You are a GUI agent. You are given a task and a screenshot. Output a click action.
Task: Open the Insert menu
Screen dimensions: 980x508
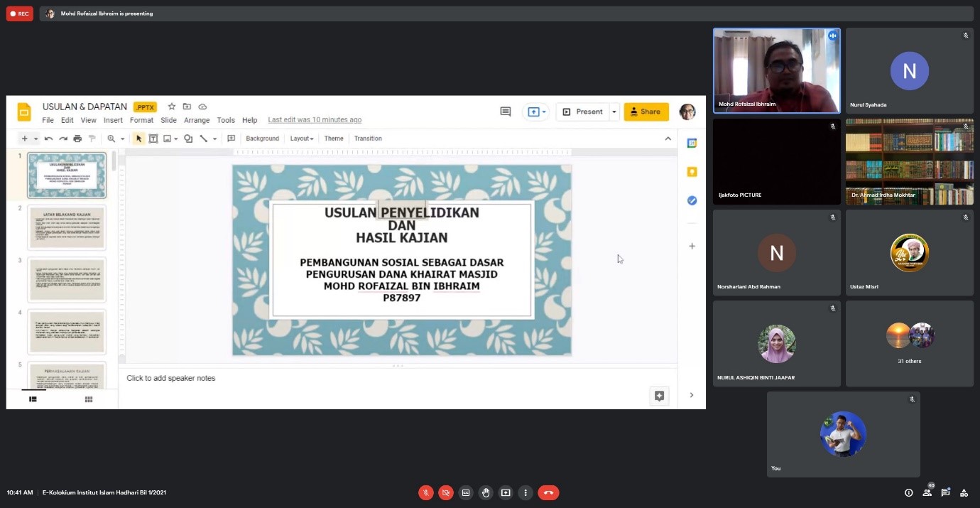[x=113, y=120]
